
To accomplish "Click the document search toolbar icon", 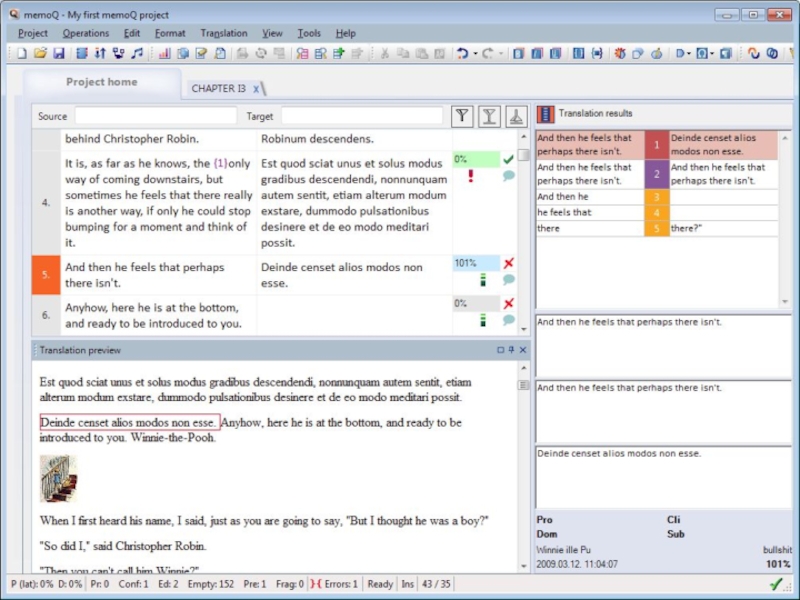I will (220, 53).
